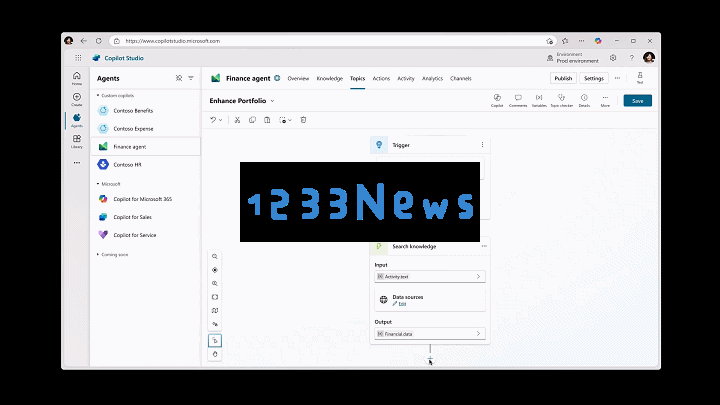Switch to the Overview tab
Image resolution: width=720 pixels, height=405 pixels.
point(298,79)
